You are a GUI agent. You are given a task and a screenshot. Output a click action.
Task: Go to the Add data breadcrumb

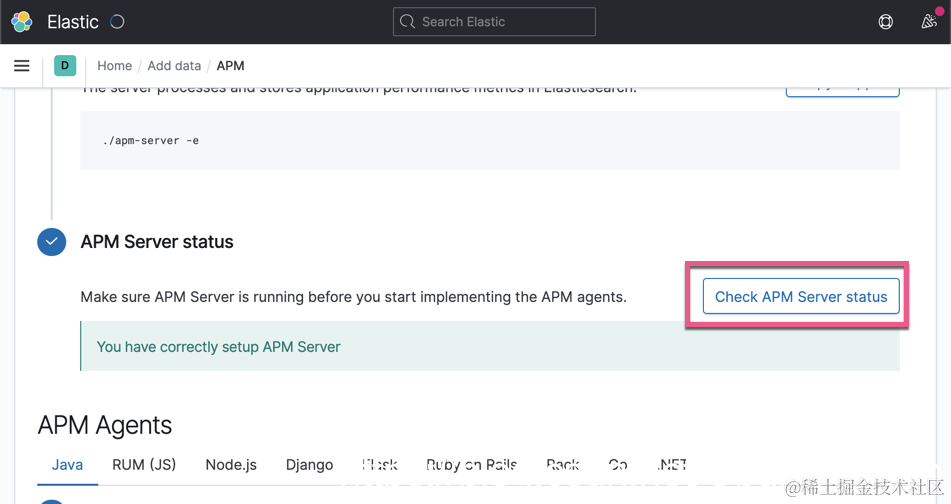[x=174, y=66]
